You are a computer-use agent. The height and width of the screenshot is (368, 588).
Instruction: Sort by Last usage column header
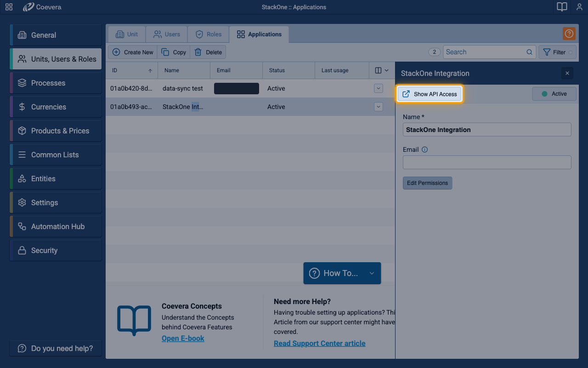coord(342,70)
